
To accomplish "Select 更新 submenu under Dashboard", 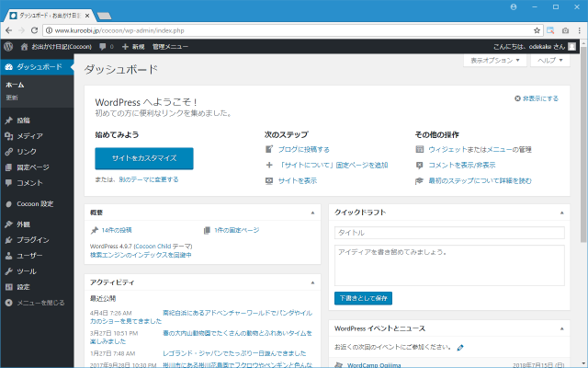I will tap(12, 97).
